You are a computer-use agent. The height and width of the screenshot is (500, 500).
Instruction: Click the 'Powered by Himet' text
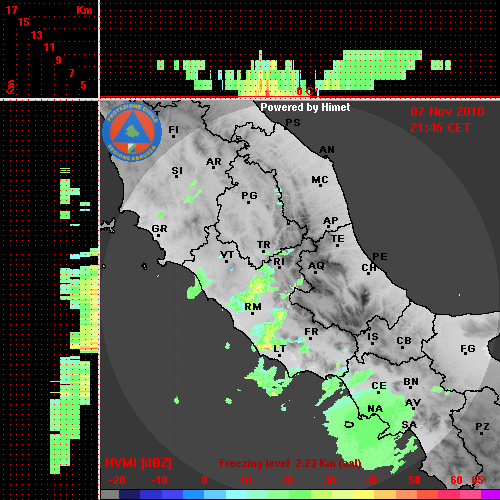(305, 107)
